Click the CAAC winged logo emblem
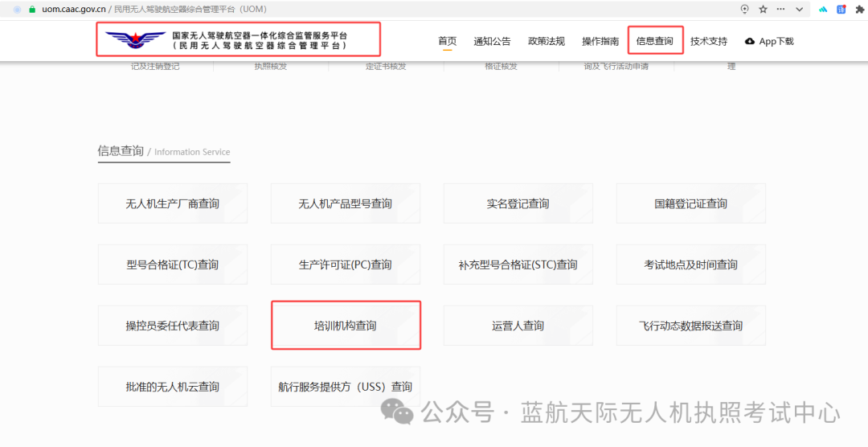 pyautogui.click(x=133, y=40)
